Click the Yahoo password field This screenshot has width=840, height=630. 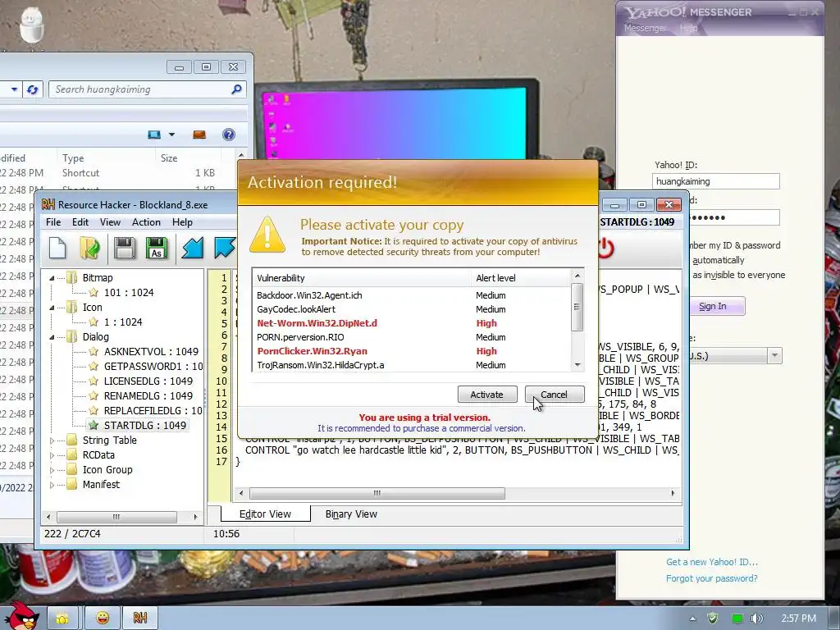pyautogui.click(x=733, y=217)
